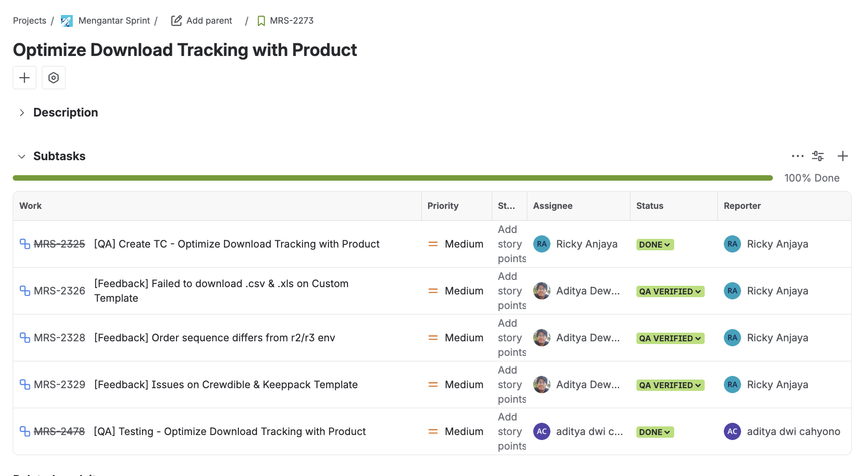Screen dimensions: 868x476
Task: Open the DONE status dropdown for MRS-2478
Action: (655, 432)
